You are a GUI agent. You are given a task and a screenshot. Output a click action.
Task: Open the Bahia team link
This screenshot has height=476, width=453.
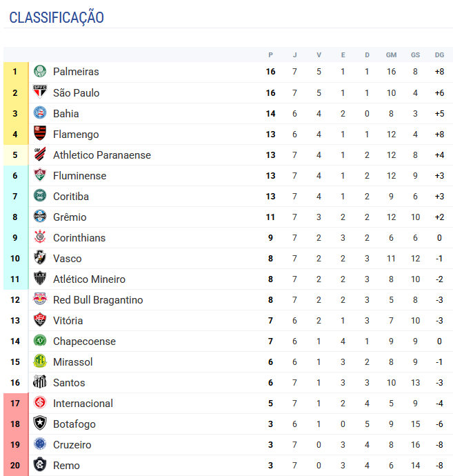click(x=66, y=113)
